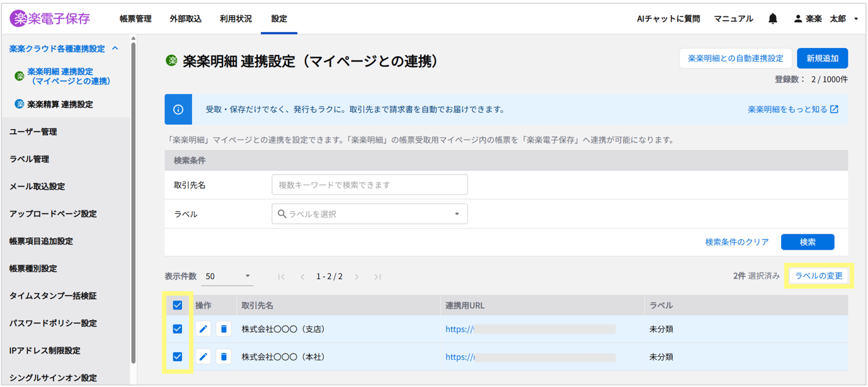The width and height of the screenshot is (868, 387).
Task: Click 未分類 label in 株式会社○○○（本社） row
Action: click(x=661, y=357)
